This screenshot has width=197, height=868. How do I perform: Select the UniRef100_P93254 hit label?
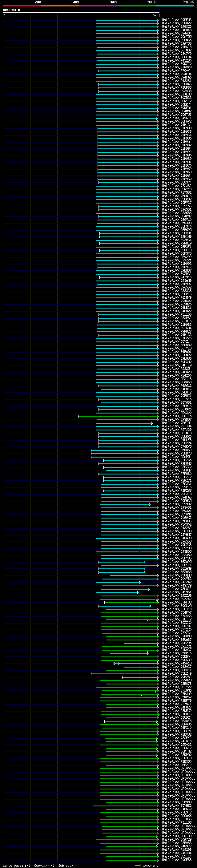pyautogui.click(x=177, y=369)
